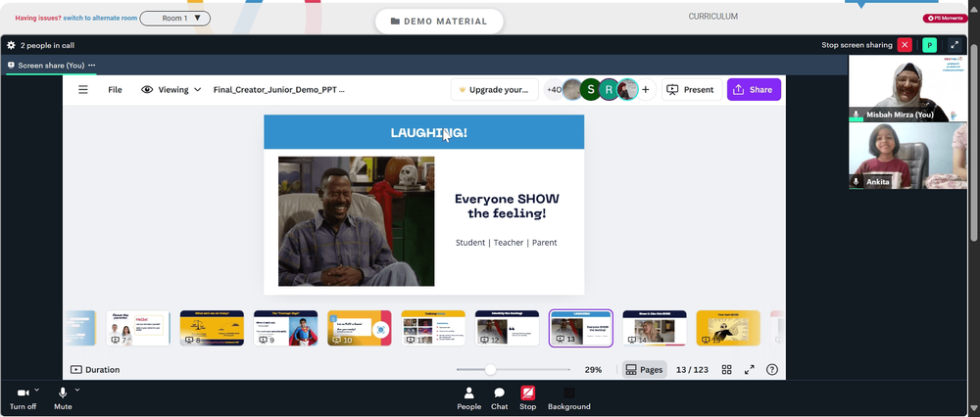
Task: Switch to the Demo Material tab
Action: [439, 22]
